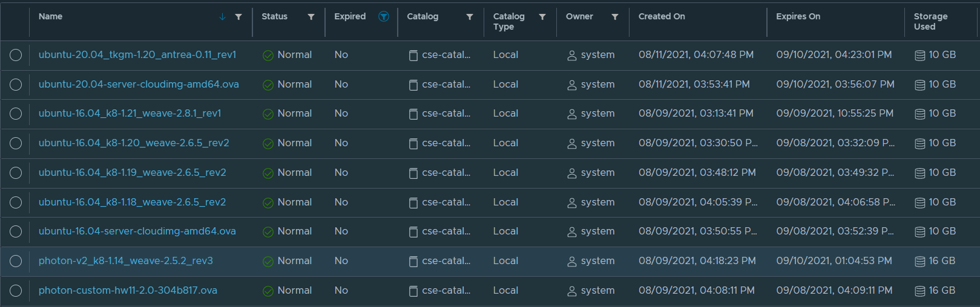Open the Status column filter
The image size is (980, 307).
click(x=311, y=17)
